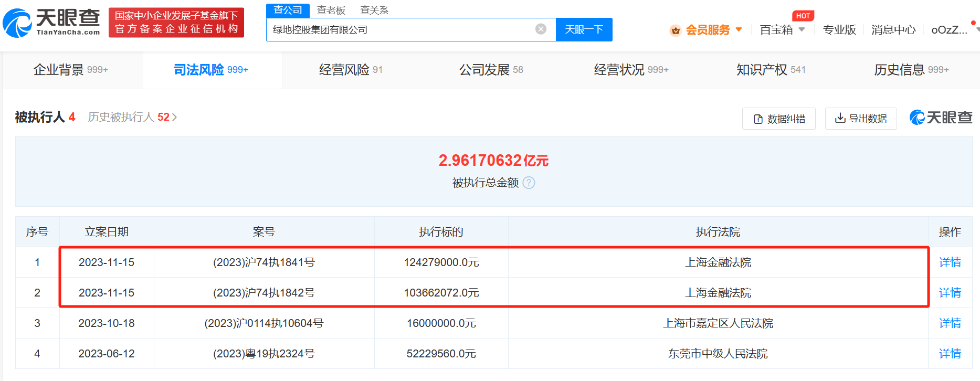Click amount 52229560.0元
The image size is (980, 381).
coord(441,354)
